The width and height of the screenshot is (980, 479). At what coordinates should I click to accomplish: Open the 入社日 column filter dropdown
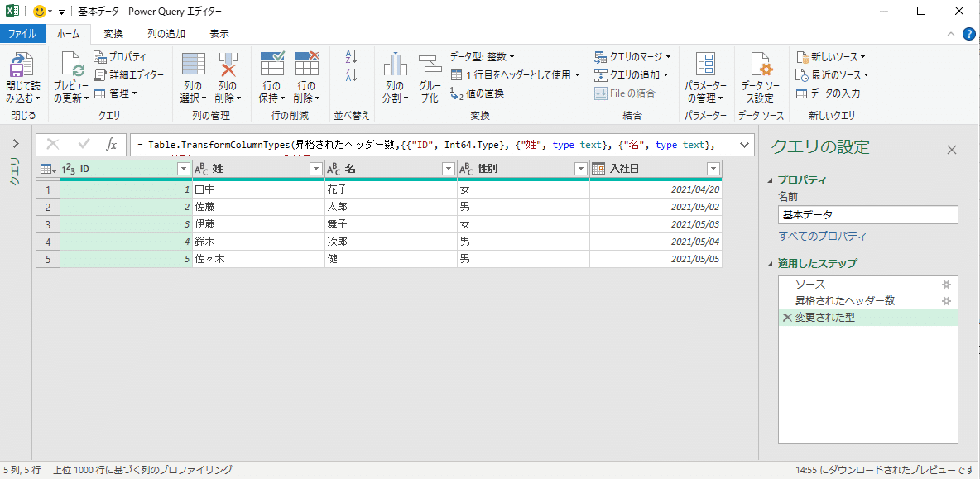point(713,169)
